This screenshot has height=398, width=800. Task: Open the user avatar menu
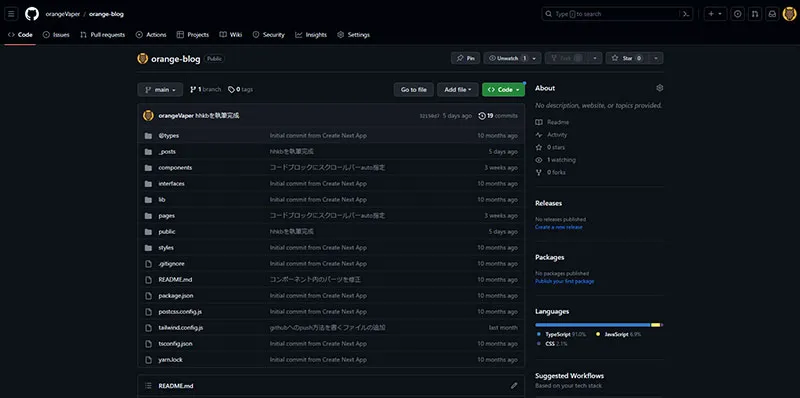click(789, 14)
